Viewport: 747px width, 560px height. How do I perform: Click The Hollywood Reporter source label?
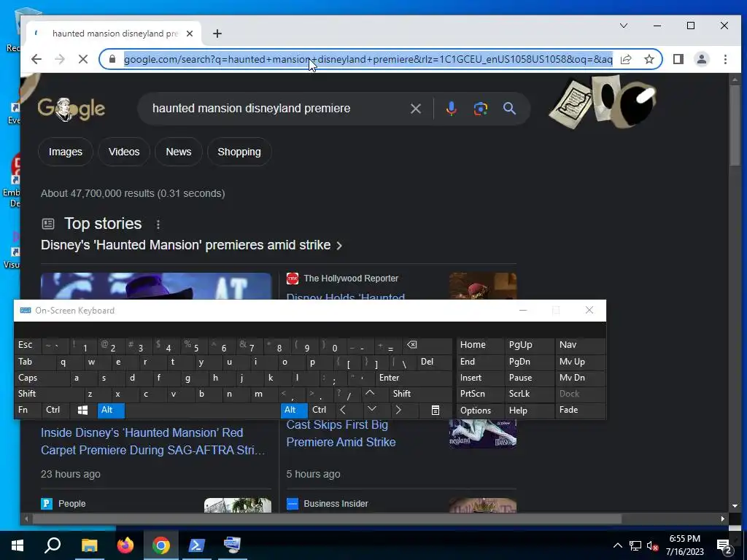click(351, 278)
